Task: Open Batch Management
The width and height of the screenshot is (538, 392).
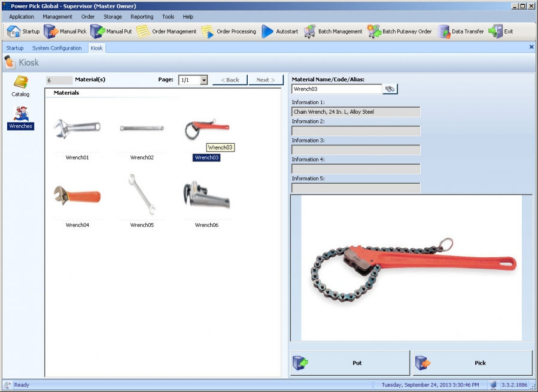Action: [335, 31]
